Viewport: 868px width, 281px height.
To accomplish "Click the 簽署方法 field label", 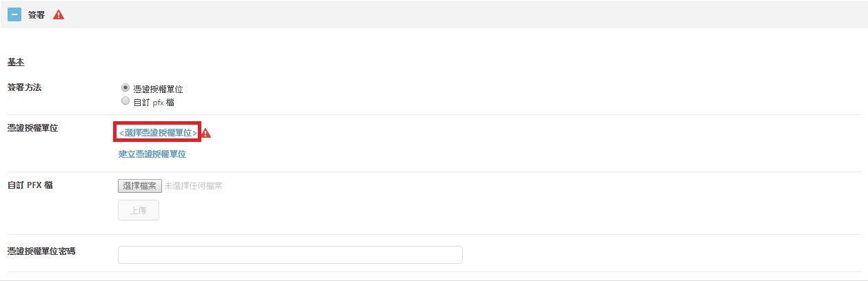I will (x=24, y=87).
